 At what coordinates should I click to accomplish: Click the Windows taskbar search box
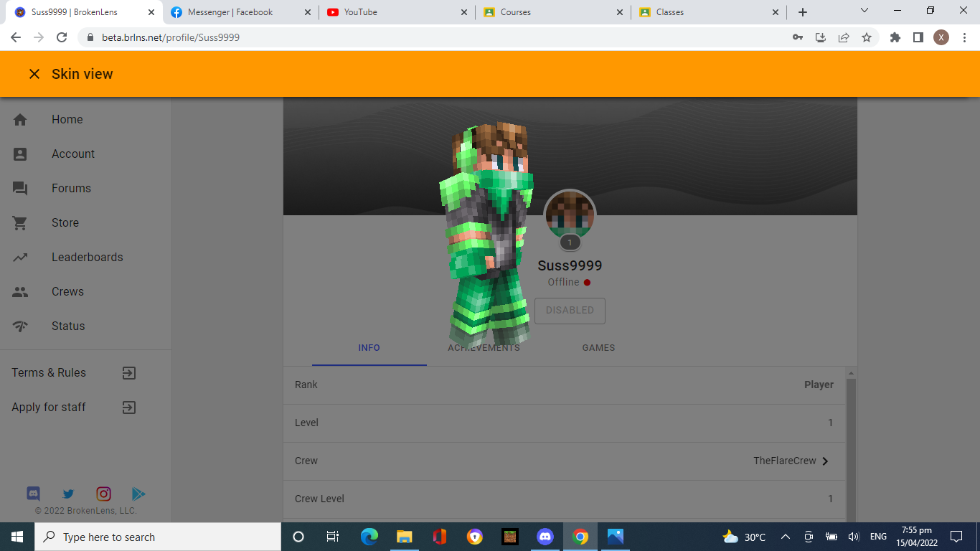point(158,537)
